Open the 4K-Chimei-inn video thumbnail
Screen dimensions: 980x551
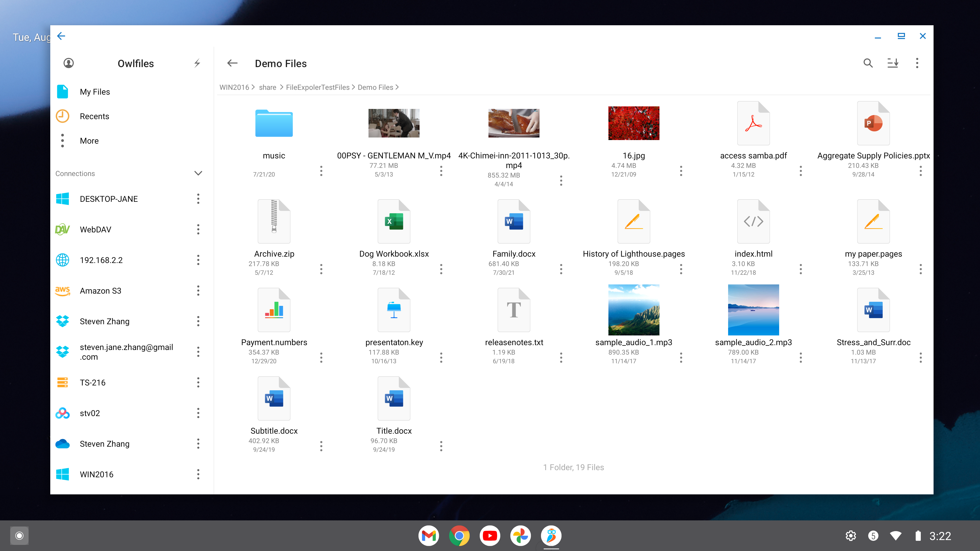tap(513, 123)
